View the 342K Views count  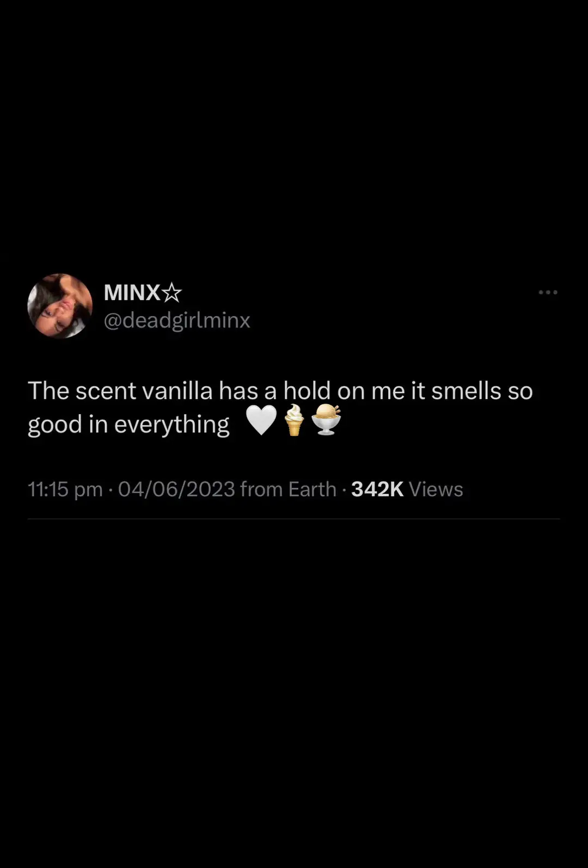407,489
